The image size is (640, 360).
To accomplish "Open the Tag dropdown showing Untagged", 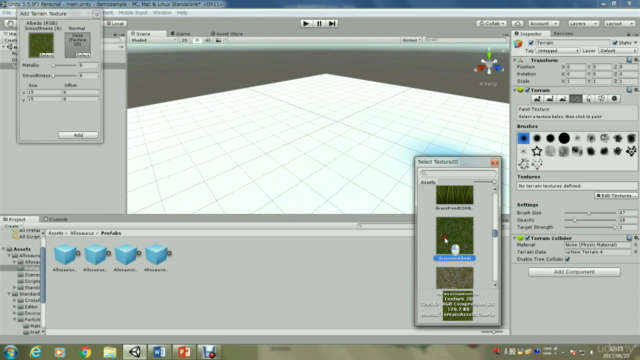I will [558, 51].
